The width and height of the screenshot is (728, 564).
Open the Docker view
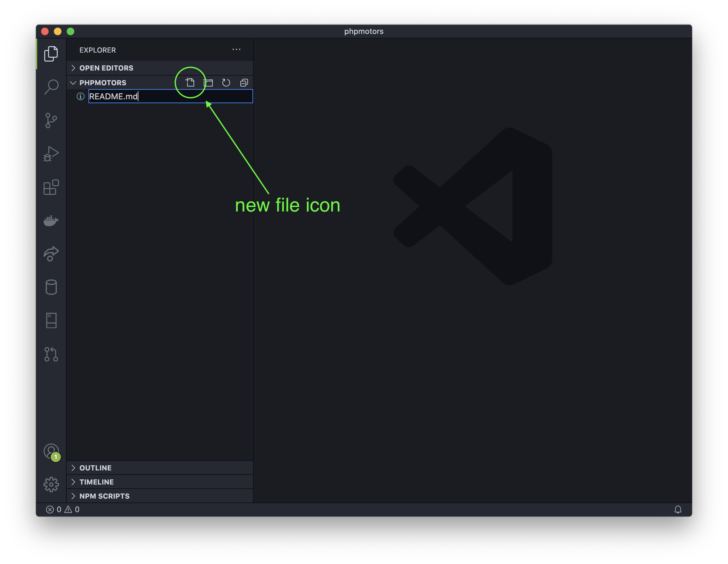[51, 220]
